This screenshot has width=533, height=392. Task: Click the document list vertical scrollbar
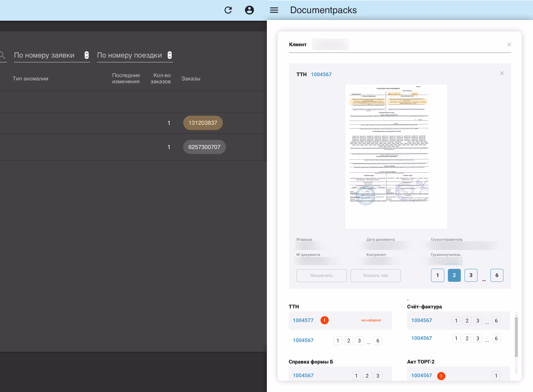click(x=516, y=337)
